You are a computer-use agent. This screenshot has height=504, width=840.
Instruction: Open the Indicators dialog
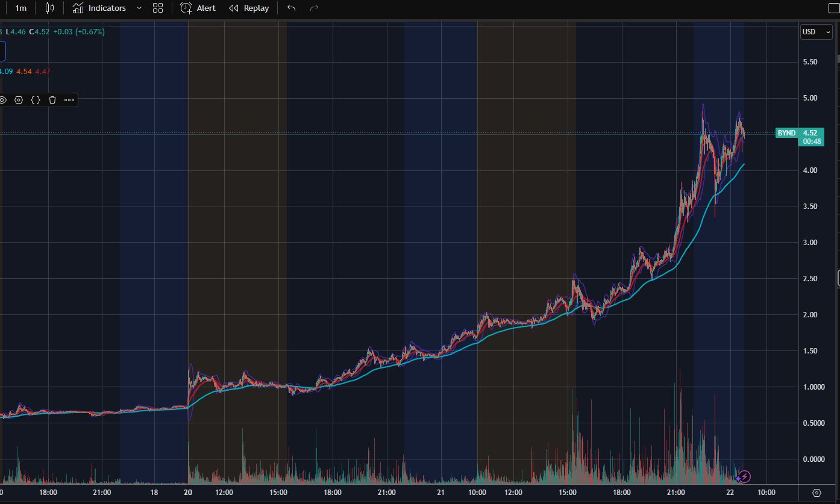[99, 8]
